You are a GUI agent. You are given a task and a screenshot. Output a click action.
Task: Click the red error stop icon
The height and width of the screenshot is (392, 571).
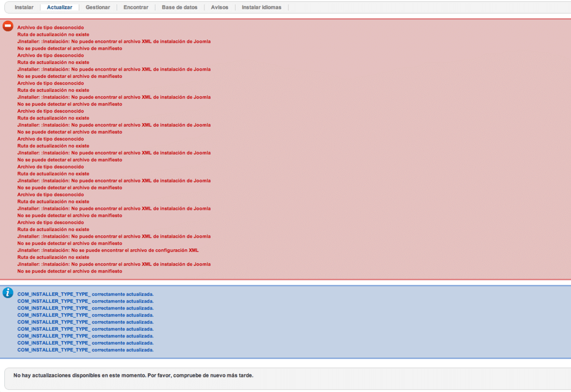pos(8,26)
